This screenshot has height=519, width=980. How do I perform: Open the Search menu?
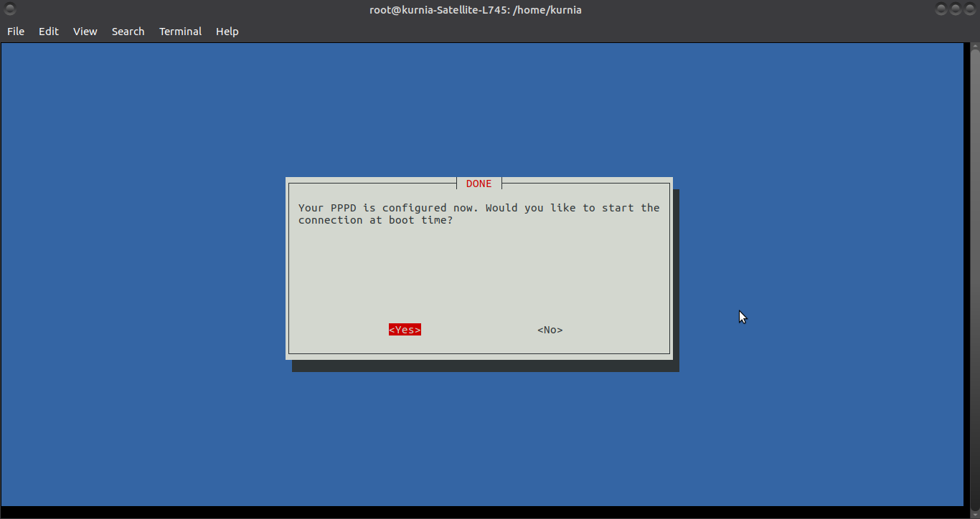point(128,31)
